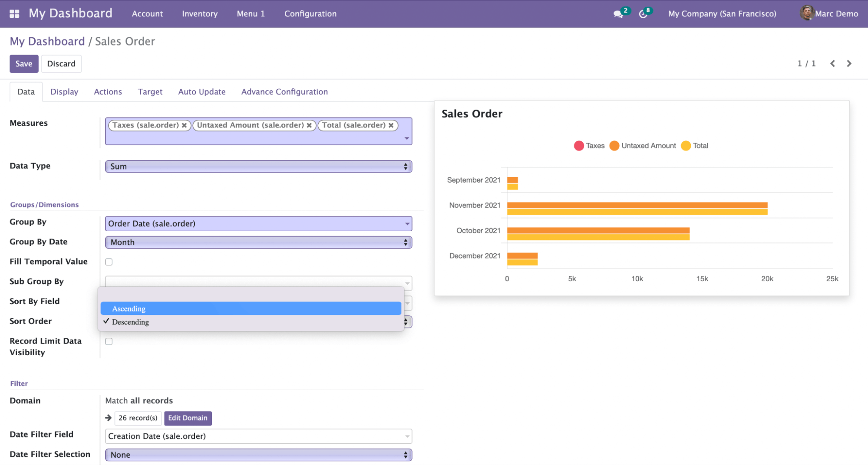Open the Data Type Sum dropdown
The width and height of the screenshot is (868, 465).
point(258,167)
